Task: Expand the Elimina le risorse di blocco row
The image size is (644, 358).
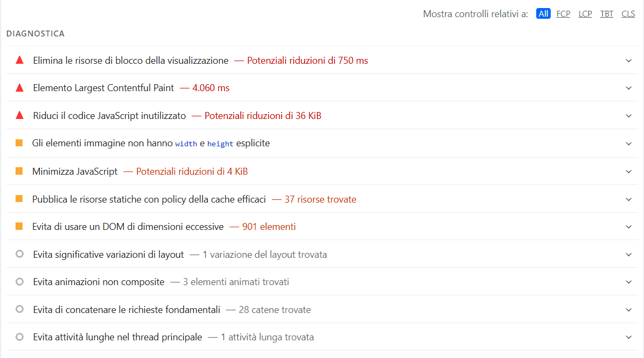Action: [x=628, y=61]
